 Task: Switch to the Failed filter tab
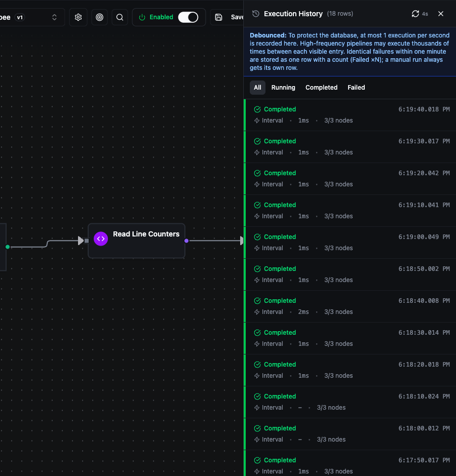pyautogui.click(x=356, y=88)
